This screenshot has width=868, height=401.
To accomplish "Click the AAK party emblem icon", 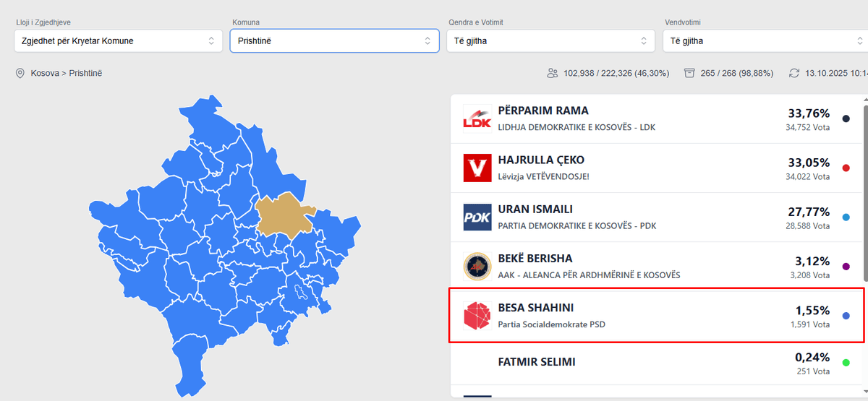I will coord(477,266).
